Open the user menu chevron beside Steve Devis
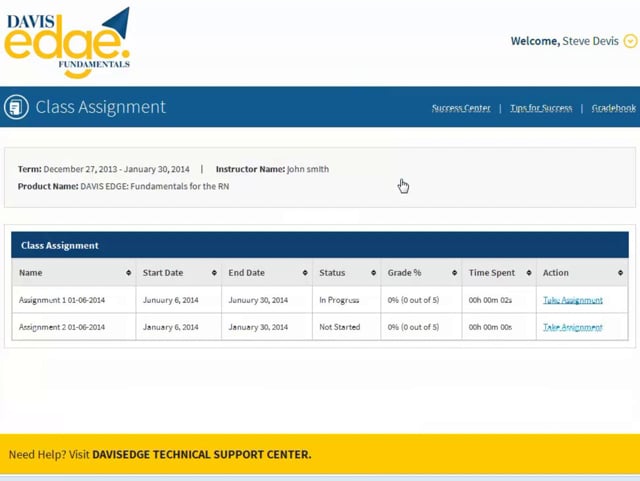The image size is (640, 481). (x=630, y=41)
